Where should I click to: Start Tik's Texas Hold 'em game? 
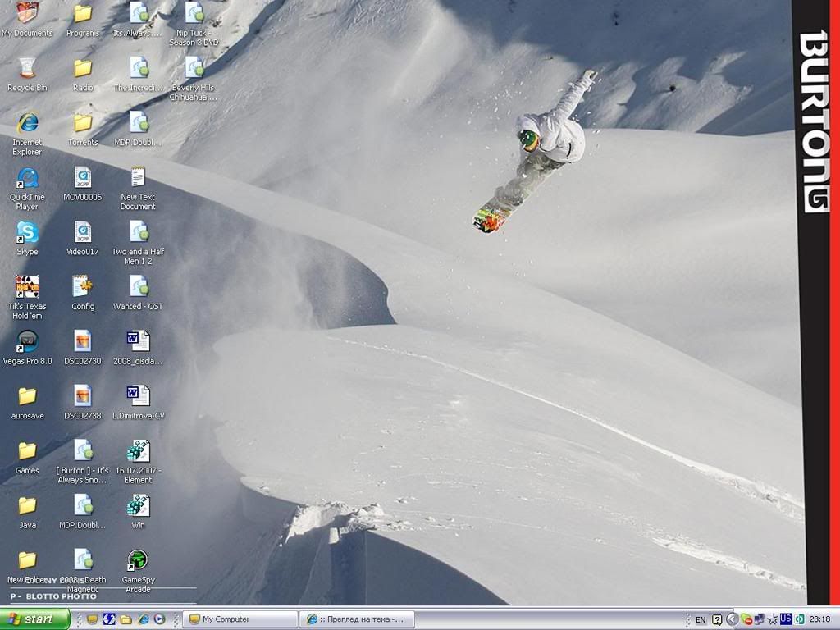27,298
